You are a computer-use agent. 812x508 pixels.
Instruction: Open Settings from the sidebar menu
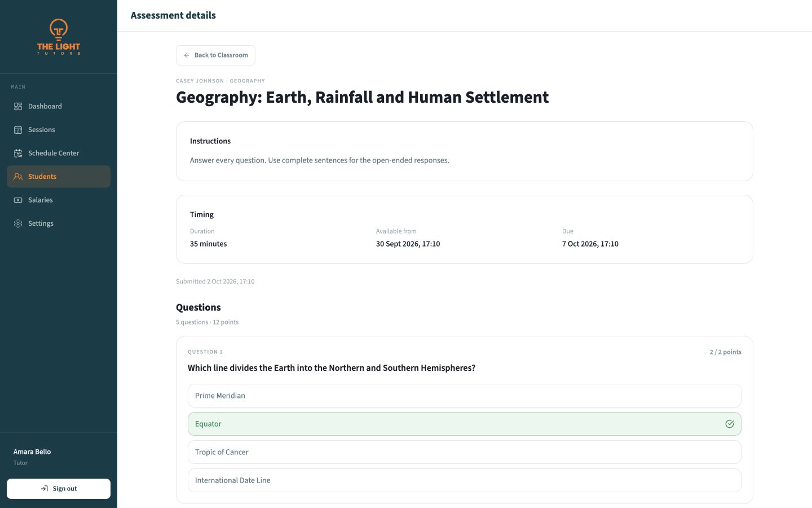coord(59,224)
